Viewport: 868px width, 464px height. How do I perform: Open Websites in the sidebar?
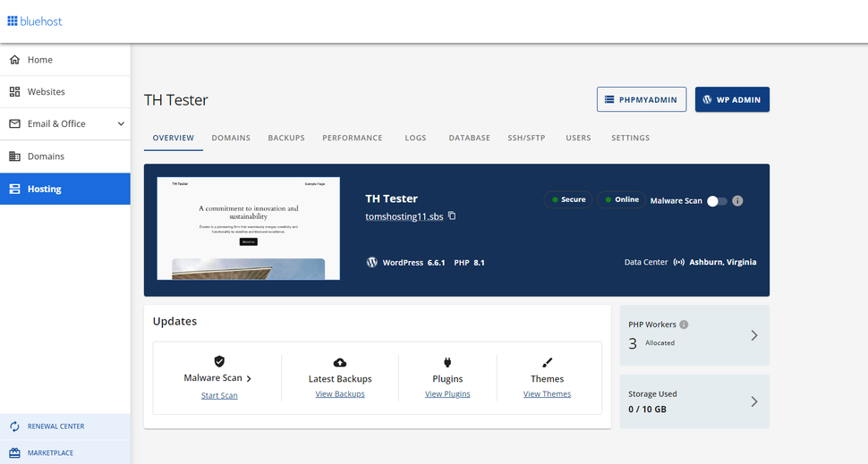click(65, 92)
